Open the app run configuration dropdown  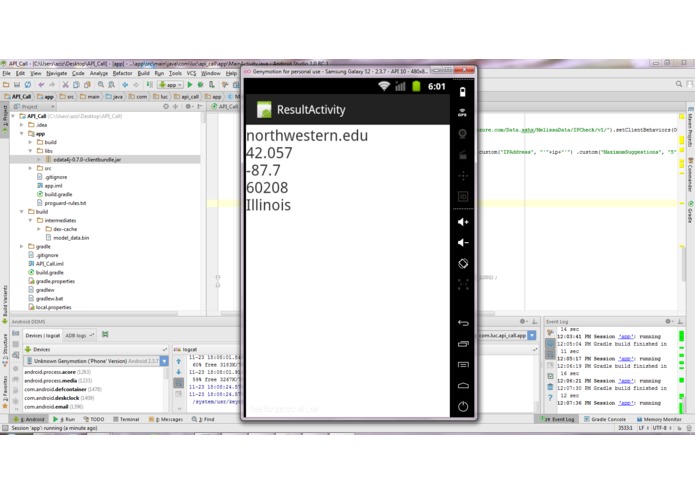click(171, 84)
